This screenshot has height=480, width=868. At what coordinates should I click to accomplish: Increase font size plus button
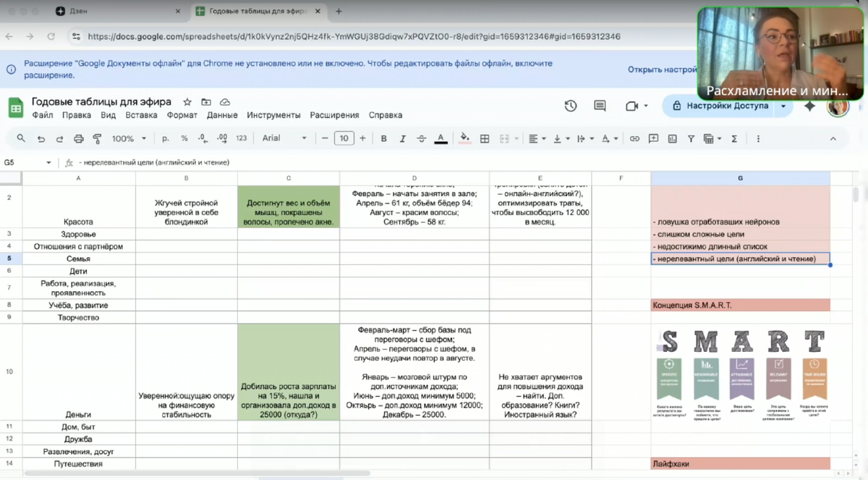click(x=362, y=138)
